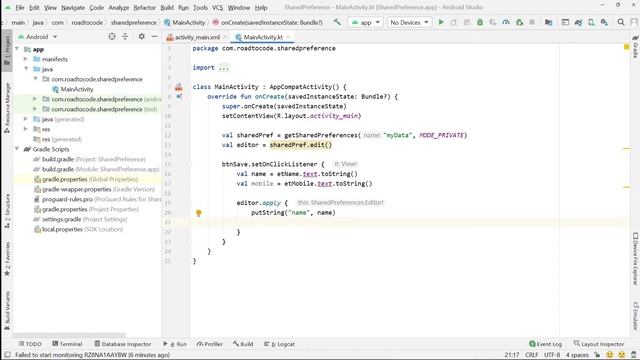Toggle the Project tool window side tab
This screenshot has width=640, height=360.
click(7, 51)
